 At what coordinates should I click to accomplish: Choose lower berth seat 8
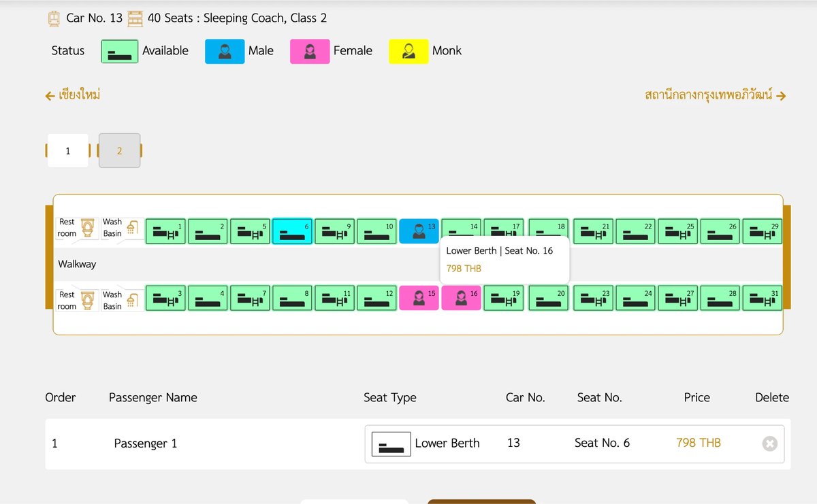pos(292,298)
